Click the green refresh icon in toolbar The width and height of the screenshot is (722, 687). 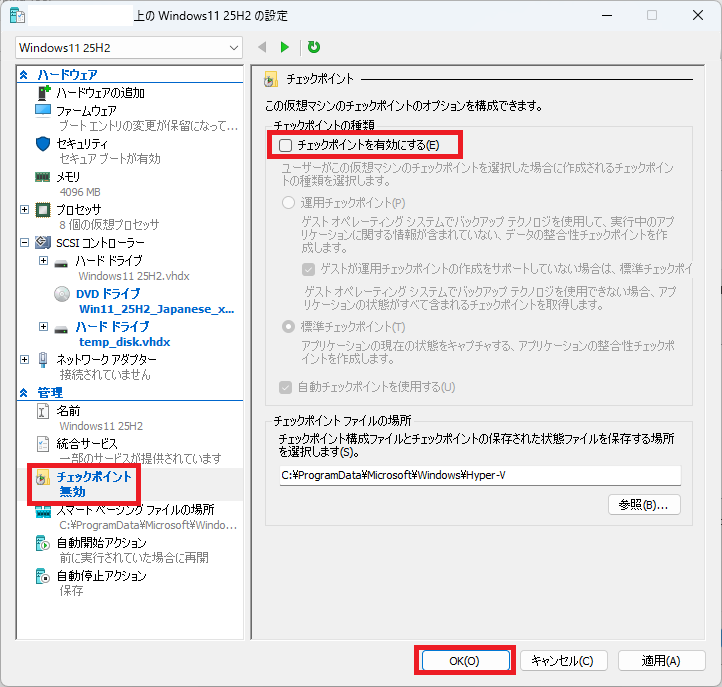[x=314, y=47]
